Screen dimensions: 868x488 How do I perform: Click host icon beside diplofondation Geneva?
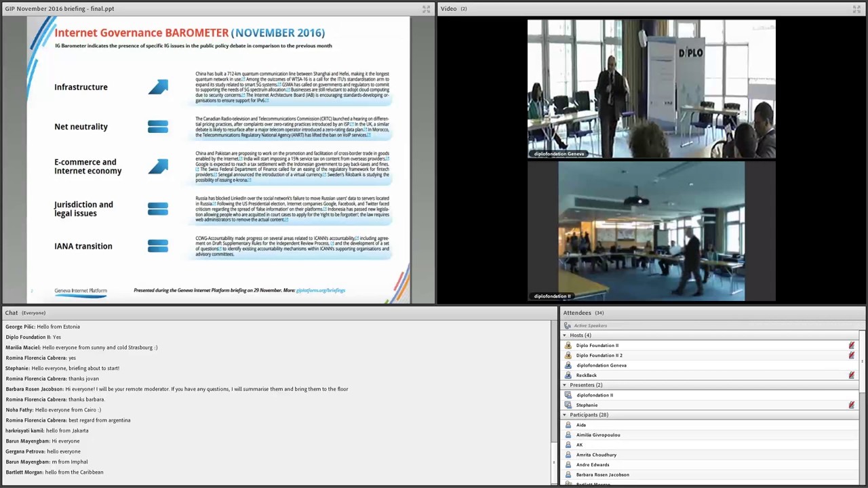(x=568, y=365)
